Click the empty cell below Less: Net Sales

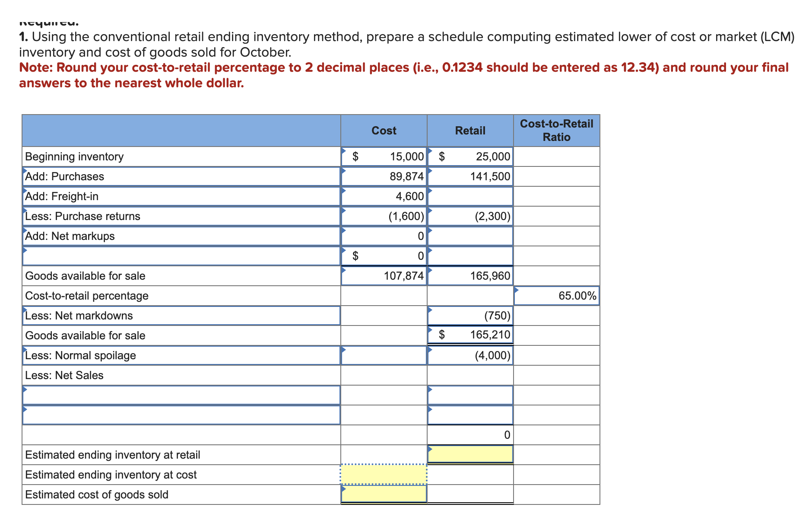pyautogui.click(x=181, y=395)
